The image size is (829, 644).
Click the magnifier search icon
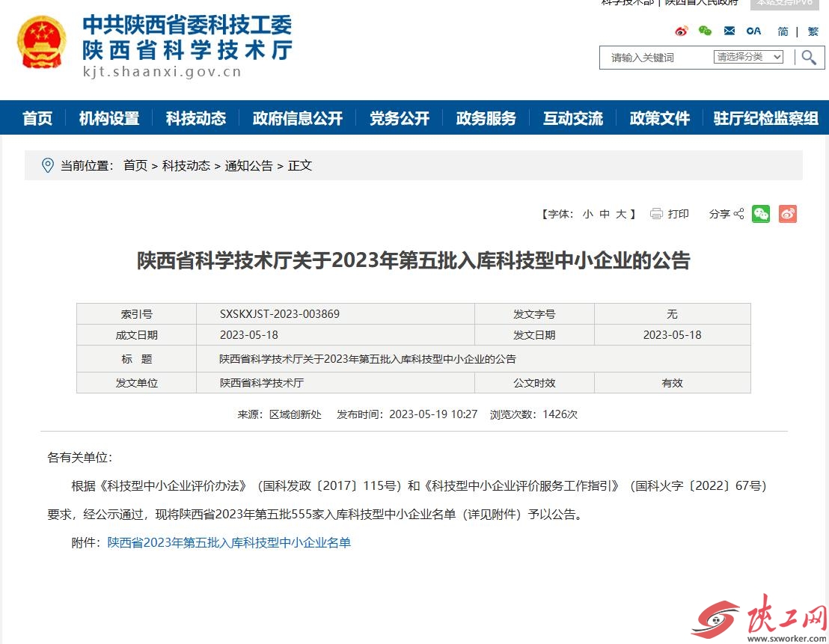pyautogui.click(x=808, y=57)
